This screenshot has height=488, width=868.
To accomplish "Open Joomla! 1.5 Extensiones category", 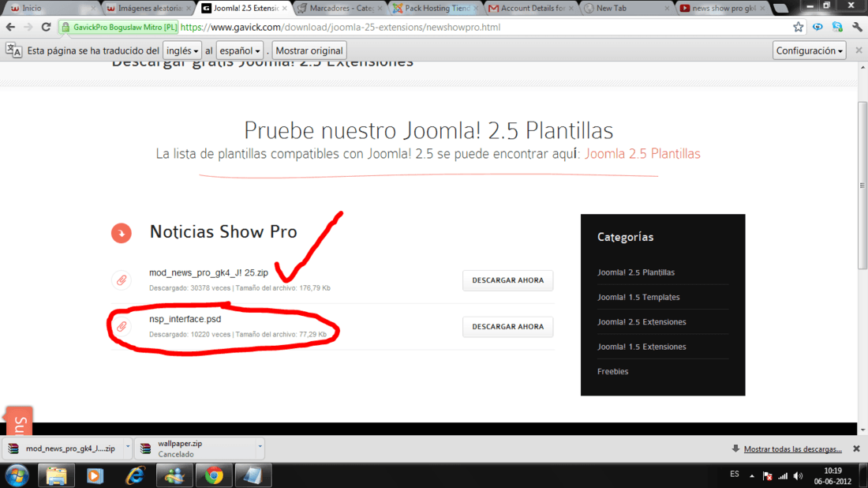I will [642, 347].
